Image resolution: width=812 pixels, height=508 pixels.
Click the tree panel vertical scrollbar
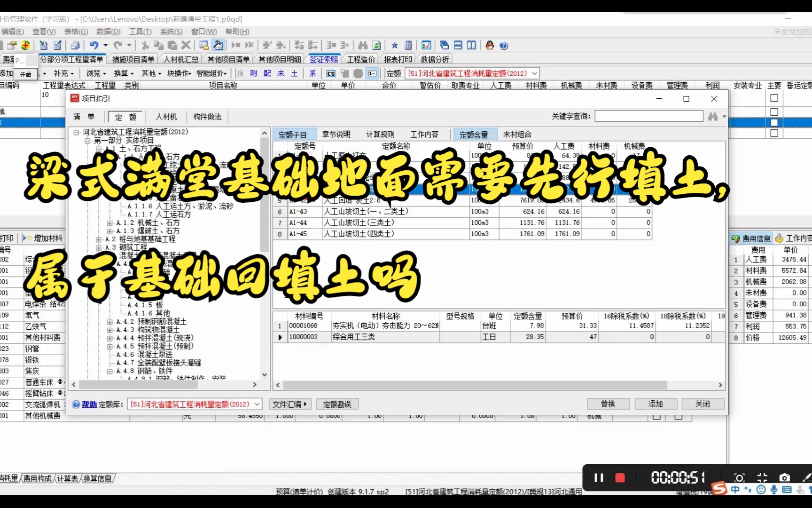coord(265,254)
